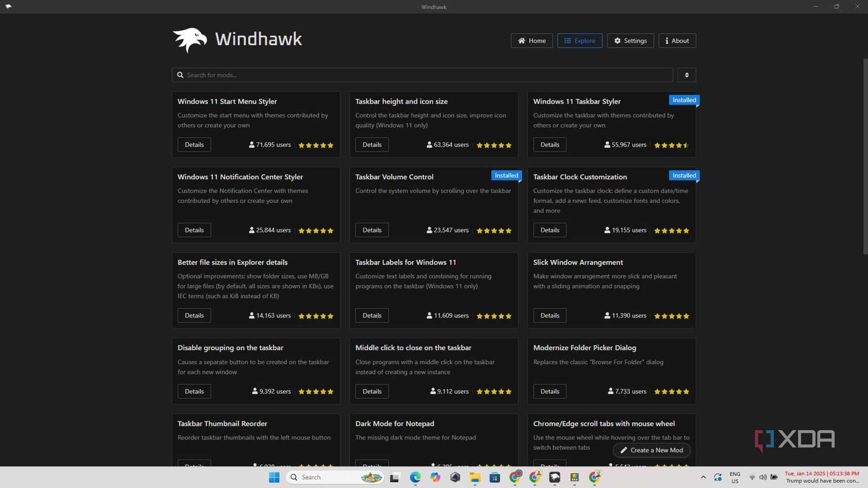This screenshot has width=868, height=488.
Task: Click Details for Windows 11 Start Menu Styler
Action: pos(194,145)
